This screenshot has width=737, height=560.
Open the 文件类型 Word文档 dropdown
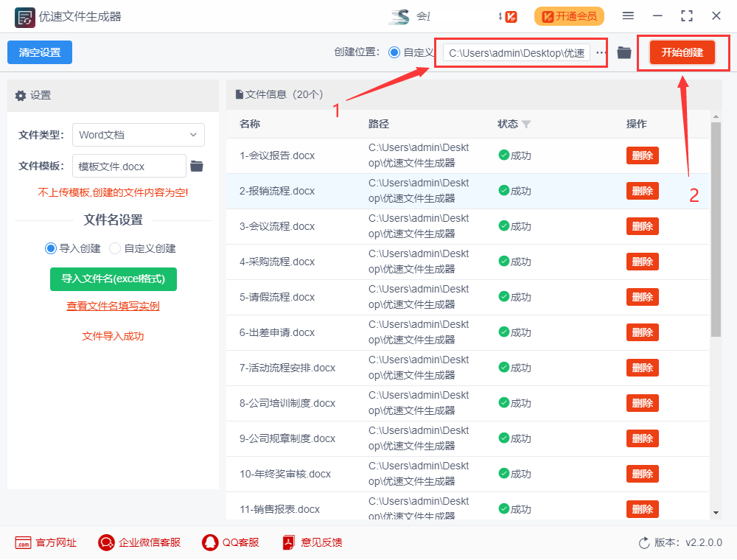pos(139,135)
